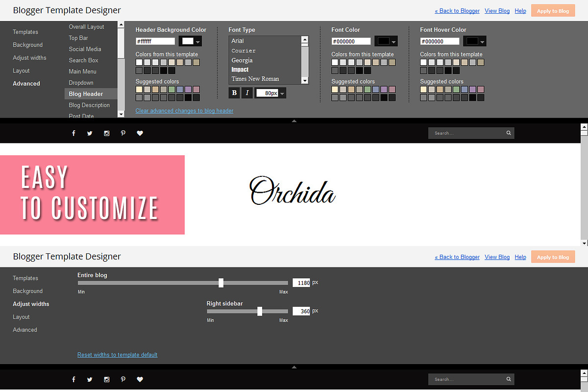Click Font Color hex value field
588x392 pixels.
click(351, 42)
